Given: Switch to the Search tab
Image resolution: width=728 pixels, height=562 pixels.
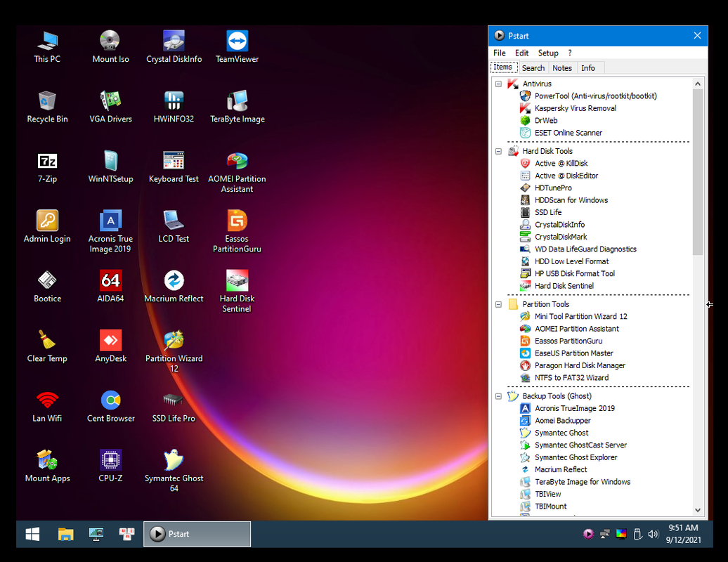Looking at the screenshot, I should [x=533, y=67].
